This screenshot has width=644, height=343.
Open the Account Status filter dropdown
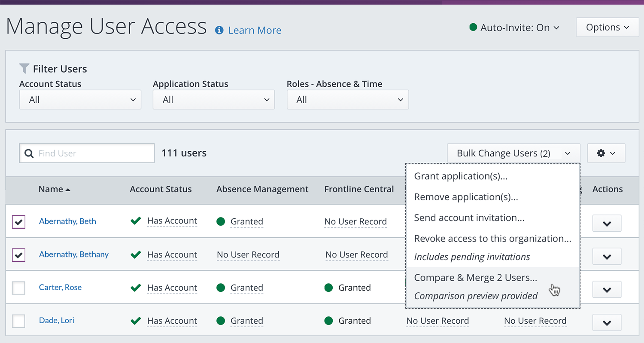(x=80, y=100)
